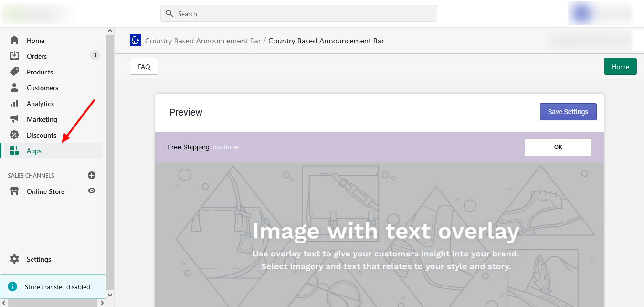Click the Marketing megaphone icon
644x307 pixels.
coord(14,119)
